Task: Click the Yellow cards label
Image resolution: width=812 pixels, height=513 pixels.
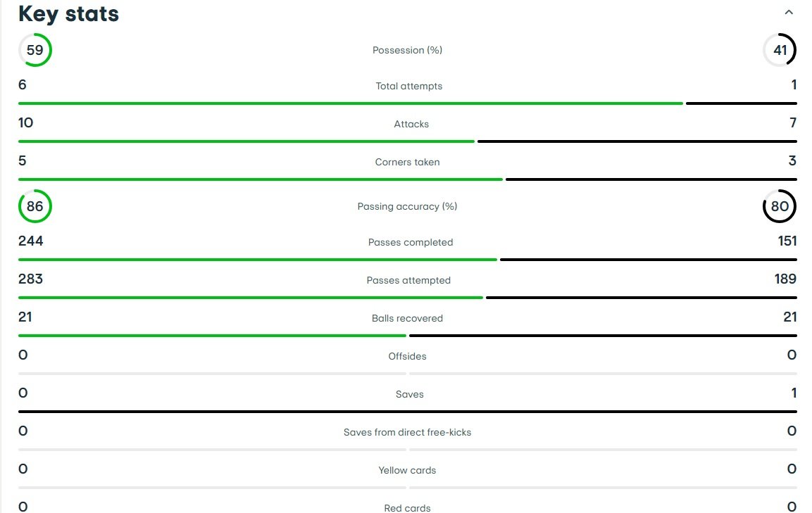Action: [408, 470]
